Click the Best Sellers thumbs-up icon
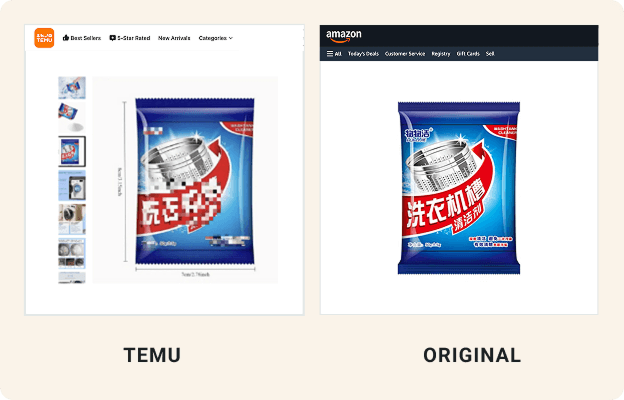This screenshot has width=624, height=400. tap(66, 38)
